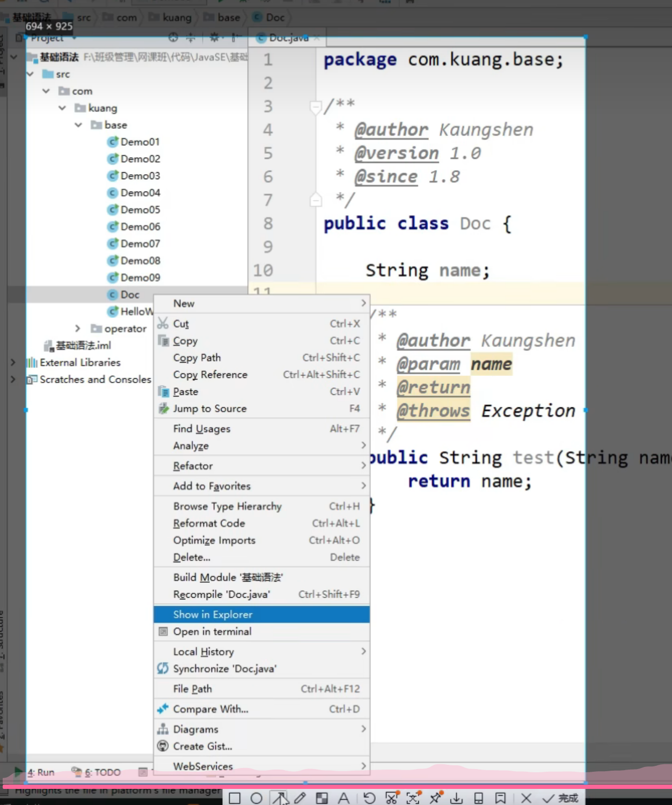Choose Optimize Imports
Image resolution: width=672 pixels, height=805 pixels.
(x=262, y=540)
